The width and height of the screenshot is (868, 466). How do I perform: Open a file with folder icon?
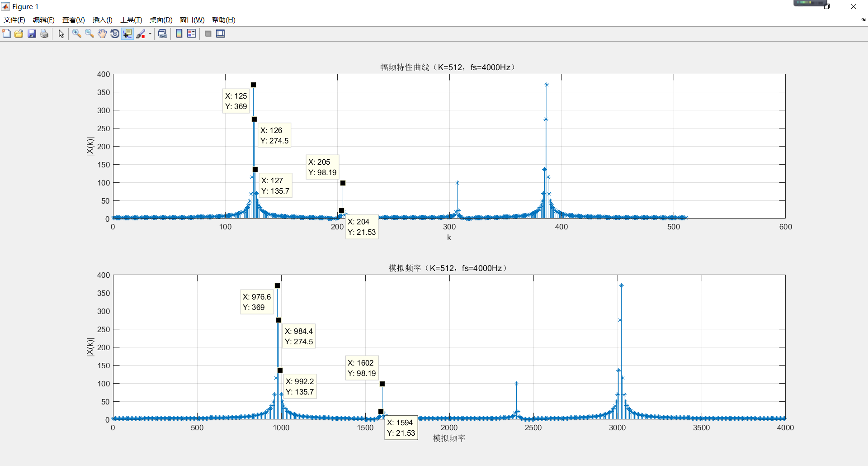pos(19,33)
